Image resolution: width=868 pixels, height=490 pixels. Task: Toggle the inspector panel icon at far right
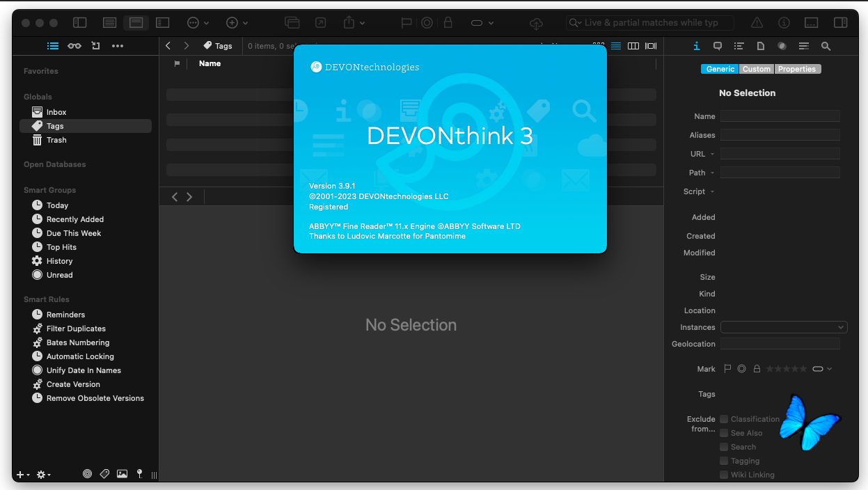click(x=841, y=23)
